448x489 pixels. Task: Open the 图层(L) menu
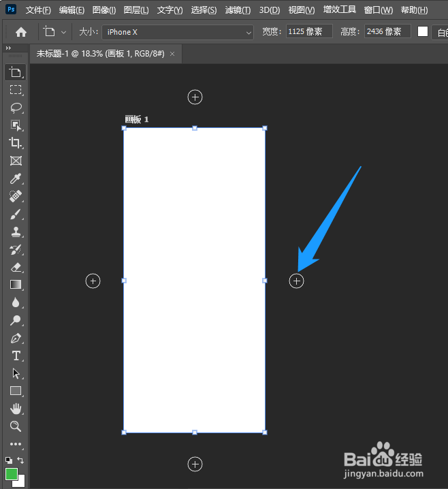(136, 10)
